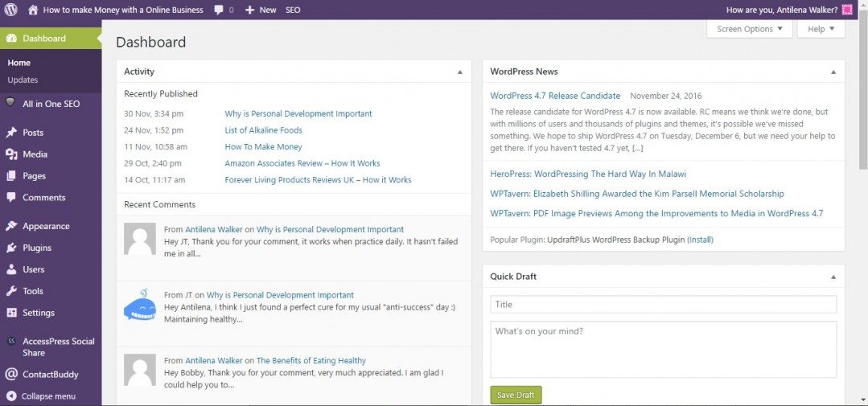This screenshot has width=868, height=406.
Task: Open the Appearance menu label
Action: pyautogui.click(x=46, y=226)
